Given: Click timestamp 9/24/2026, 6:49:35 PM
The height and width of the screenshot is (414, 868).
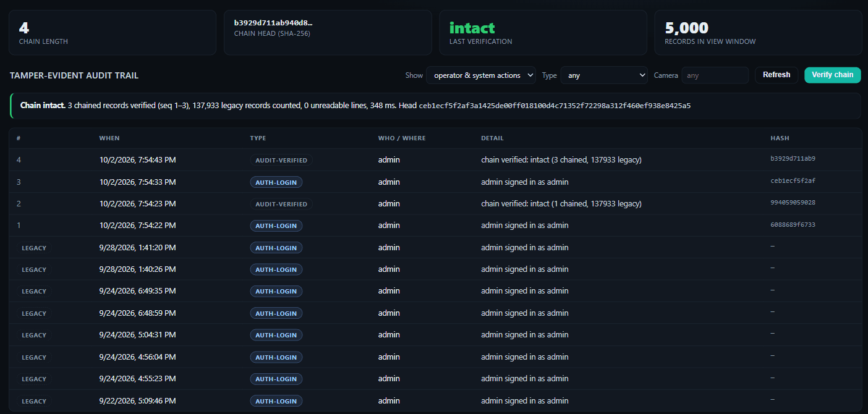Looking at the screenshot, I should (x=137, y=291).
